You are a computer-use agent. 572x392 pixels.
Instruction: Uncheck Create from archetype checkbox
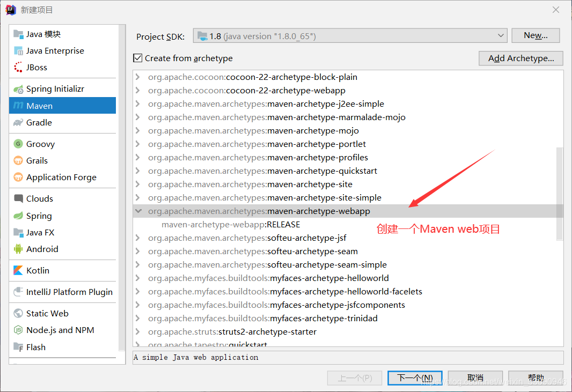point(137,58)
